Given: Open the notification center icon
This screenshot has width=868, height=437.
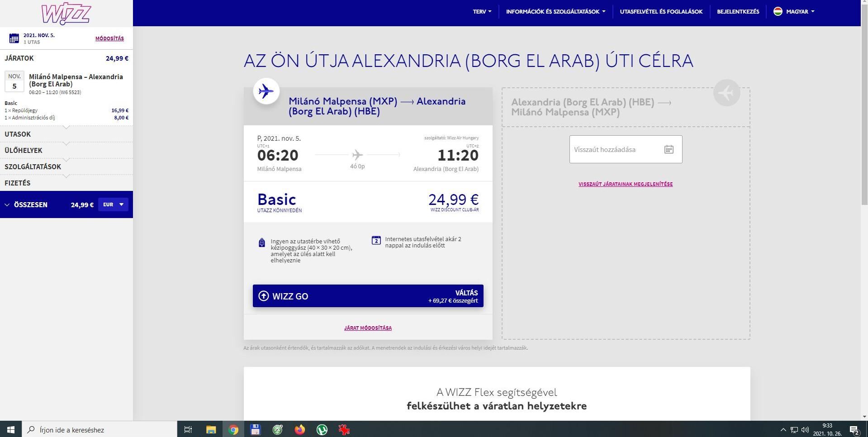Looking at the screenshot, I should (854, 430).
